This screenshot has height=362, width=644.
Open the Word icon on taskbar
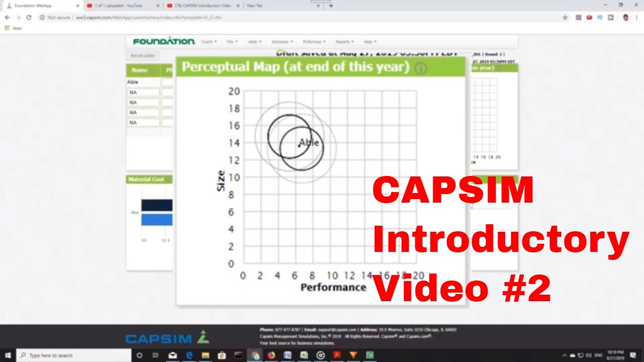coord(287,355)
